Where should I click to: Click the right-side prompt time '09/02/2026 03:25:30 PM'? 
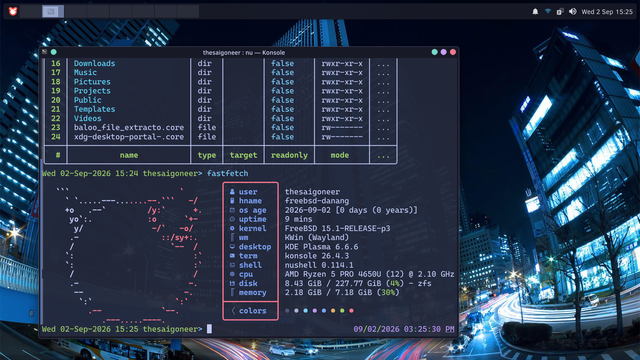404,329
